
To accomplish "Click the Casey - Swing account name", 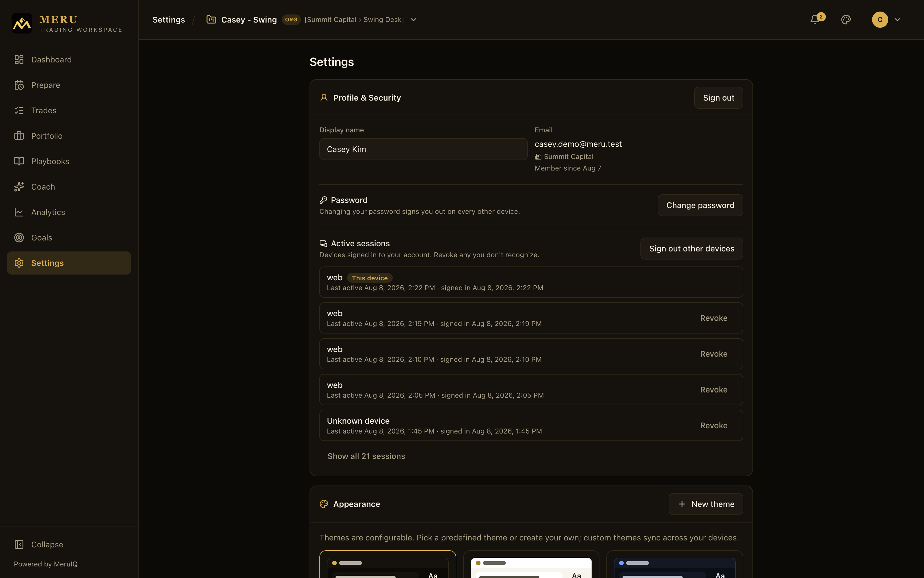I will (x=249, y=19).
